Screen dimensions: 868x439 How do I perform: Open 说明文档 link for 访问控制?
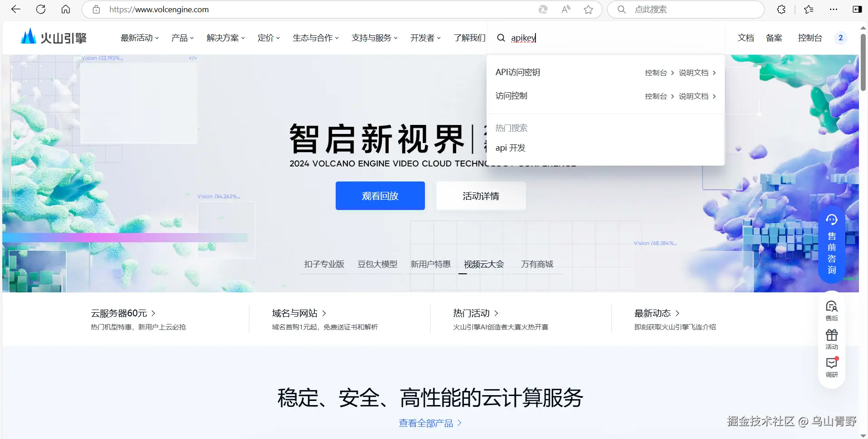pyautogui.click(x=697, y=96)
